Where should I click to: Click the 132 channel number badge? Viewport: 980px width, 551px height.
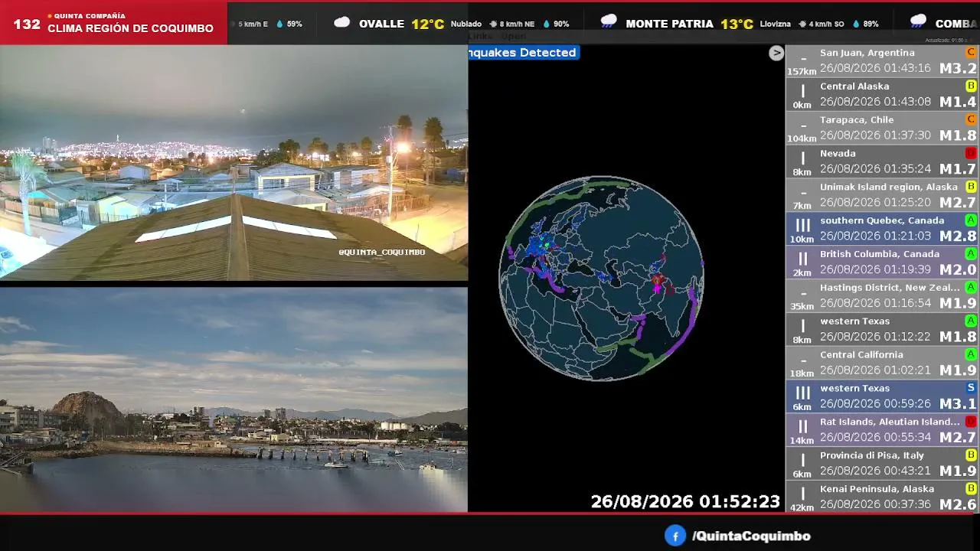click(27, 24)
